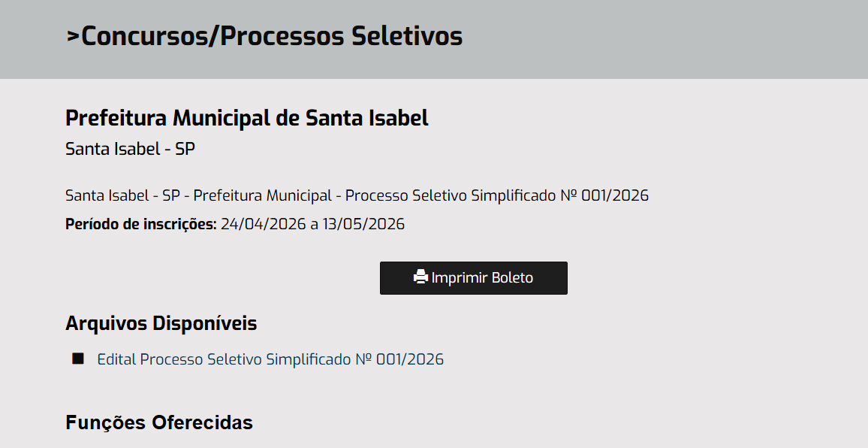Click the gray page banner at the top
868x448 pixels.
(676, 38)
